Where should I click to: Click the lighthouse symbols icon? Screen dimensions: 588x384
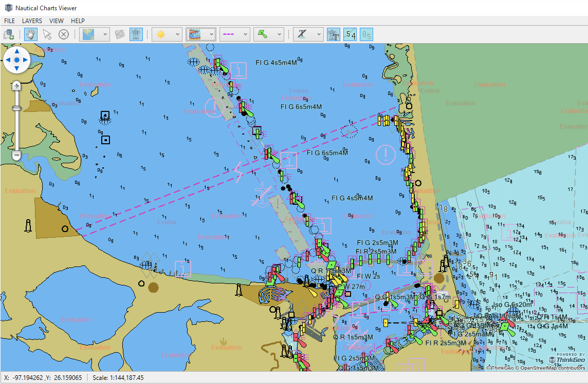[136, 34]
